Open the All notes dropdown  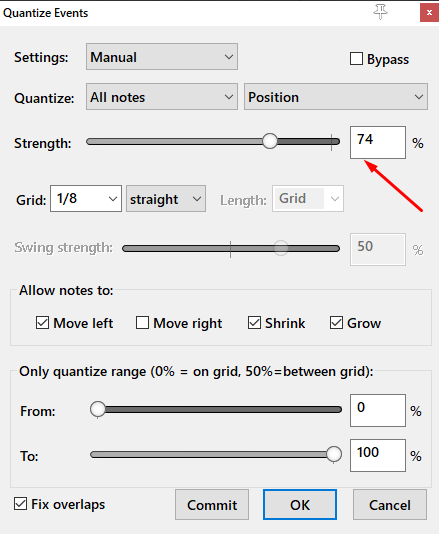[x=162, y=97]
